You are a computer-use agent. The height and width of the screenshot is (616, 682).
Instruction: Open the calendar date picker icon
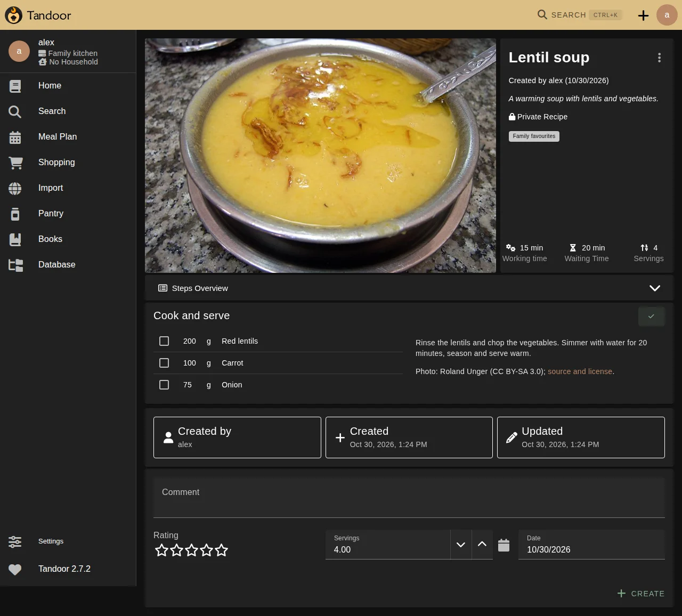point(504,545)
